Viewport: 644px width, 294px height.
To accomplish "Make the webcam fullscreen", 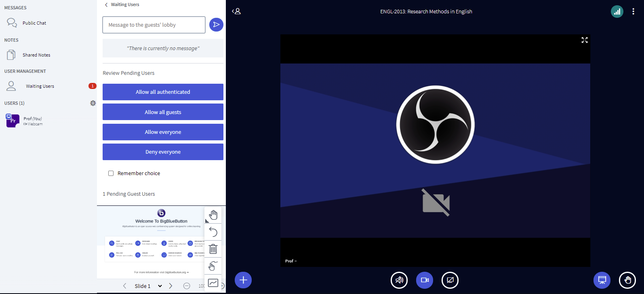I will click(585, 40).
